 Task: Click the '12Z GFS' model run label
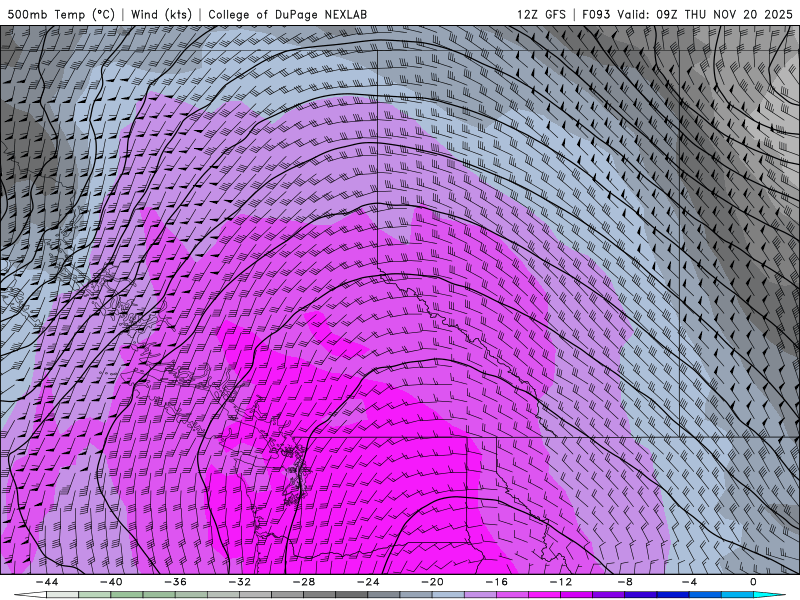pyautogui.click(x=541, y=14)
